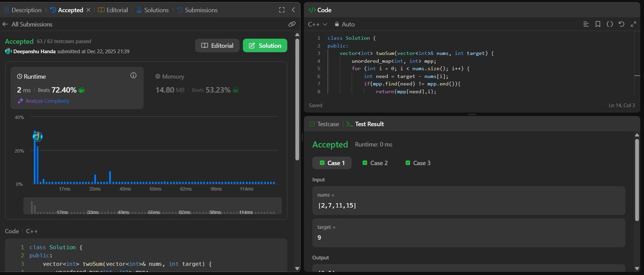Select the Runtime stats card
644x275 pixels.
click(77, 89)
